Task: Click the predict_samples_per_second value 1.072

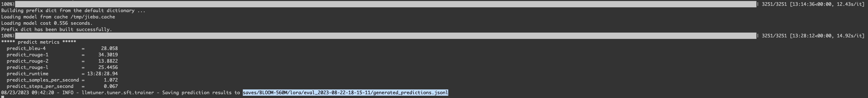Action: [111, 80]
